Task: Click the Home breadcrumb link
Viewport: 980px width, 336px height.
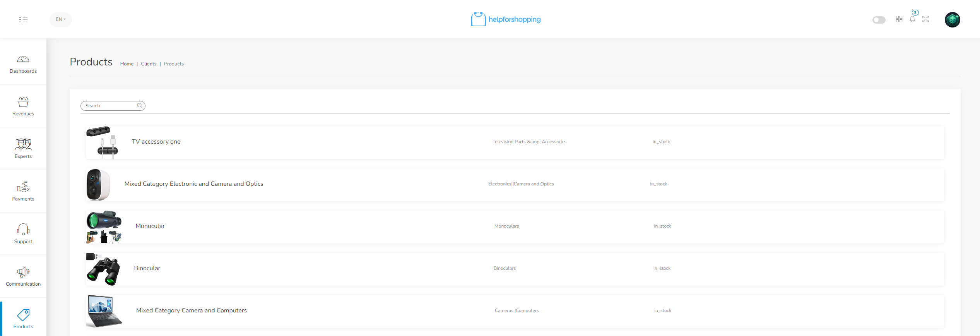Action: [127, 64]
